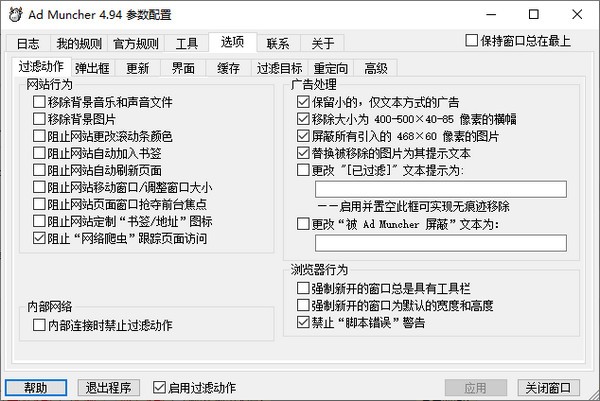
Task: Maximize the Ad Muncher window
Action: click(533, 15)
